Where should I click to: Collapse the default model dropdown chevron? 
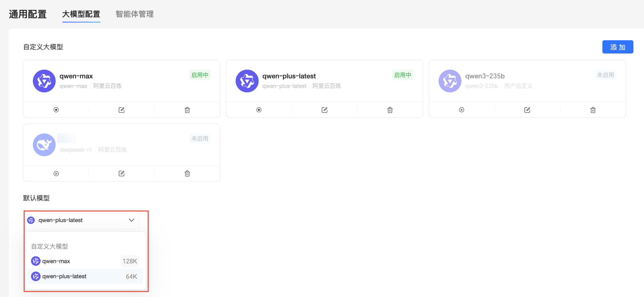[x=131, y=220]
